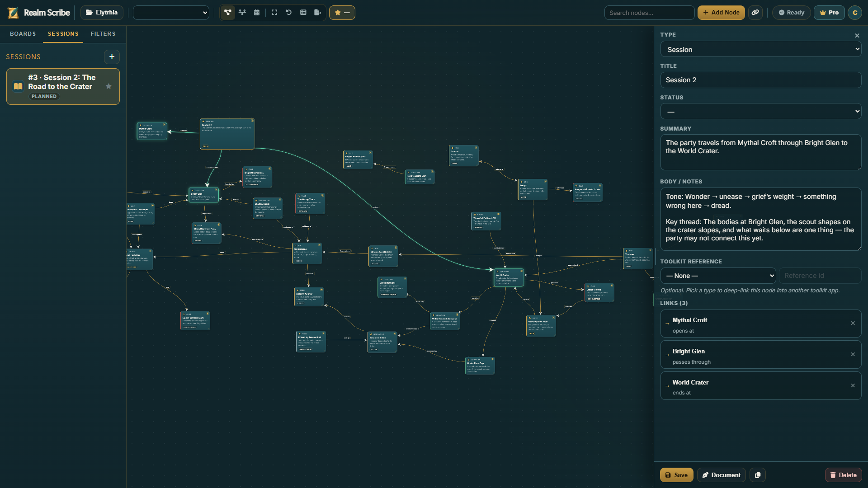The width and height of the screenshot is (868, 488).
Task: Click the Add Node button
Action: pyautogui.click(x=721, y=13)
